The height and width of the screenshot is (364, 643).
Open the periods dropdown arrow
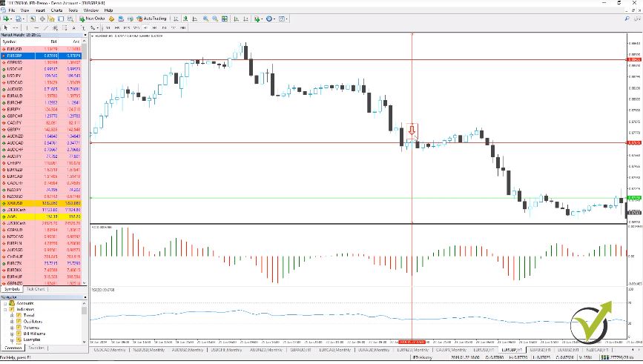tap(274, 19)
